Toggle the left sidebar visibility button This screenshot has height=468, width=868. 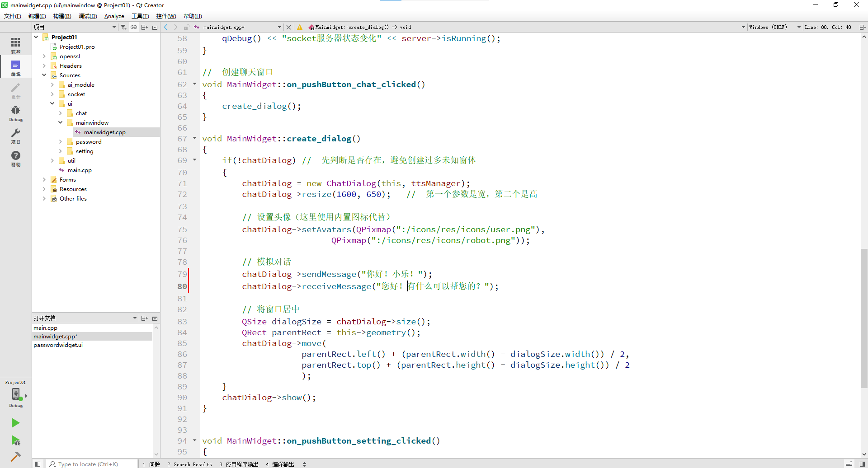coord(38,464)
